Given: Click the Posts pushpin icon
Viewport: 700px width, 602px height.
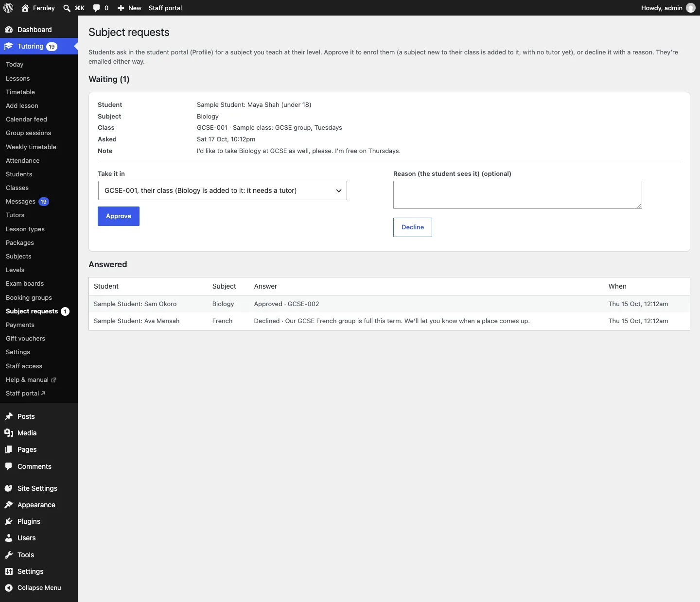Looking at the screenshot, I should coord(9,416).
